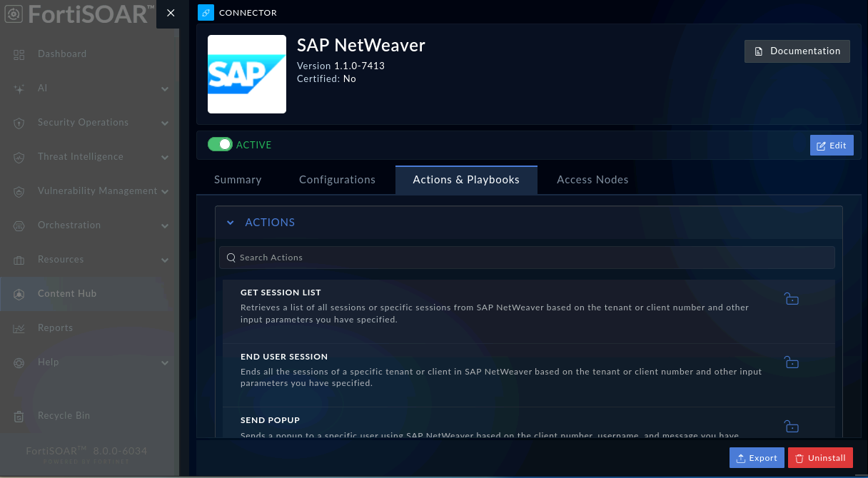This screenshot has width=868, height=478.
Task: Expand the Threat Intelligence chevron
Action: click(165, 158)
